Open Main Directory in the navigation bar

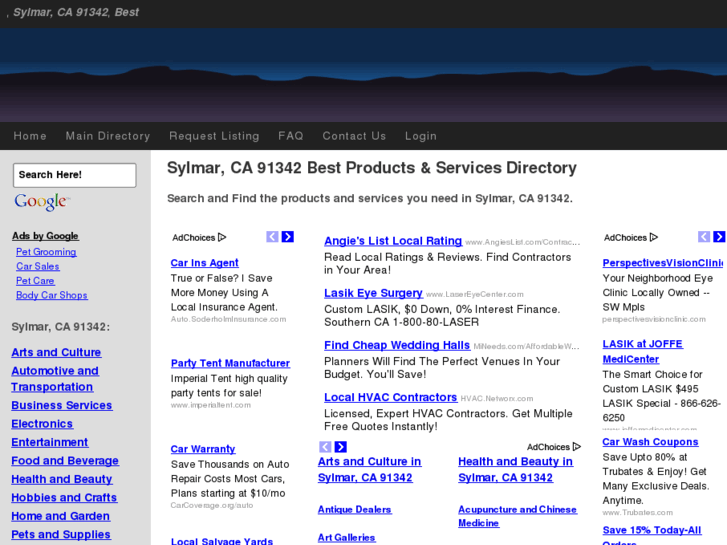click(108, 136)
